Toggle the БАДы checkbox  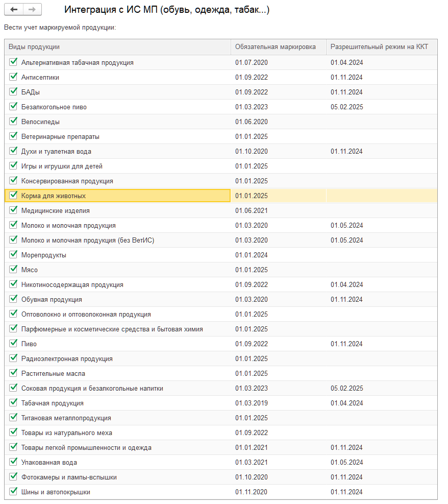pos(13,92)
